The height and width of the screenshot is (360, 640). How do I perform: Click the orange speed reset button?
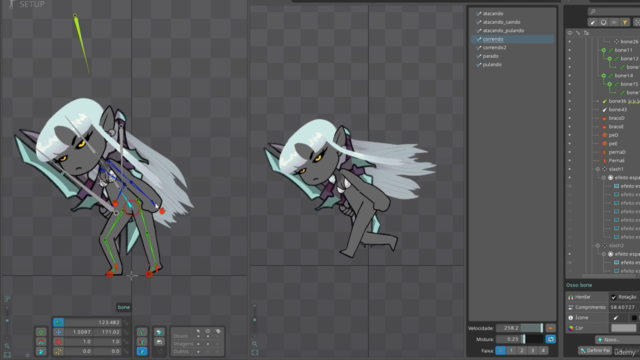[x=550, y=328]
